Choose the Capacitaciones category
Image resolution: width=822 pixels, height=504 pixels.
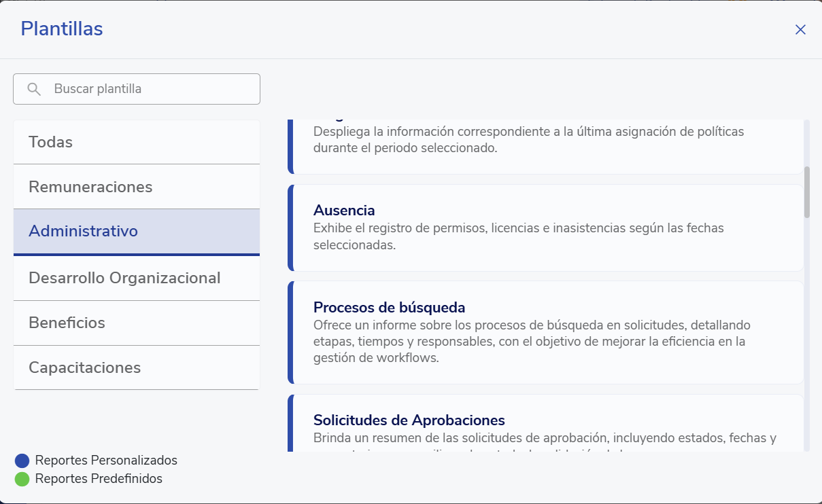click(x=136, y=367)
